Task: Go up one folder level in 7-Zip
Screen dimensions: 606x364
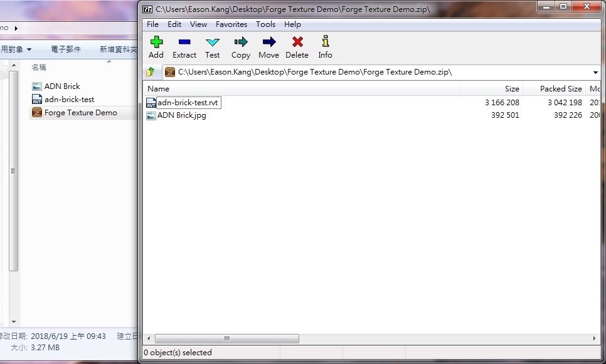Action: (151, 72)
